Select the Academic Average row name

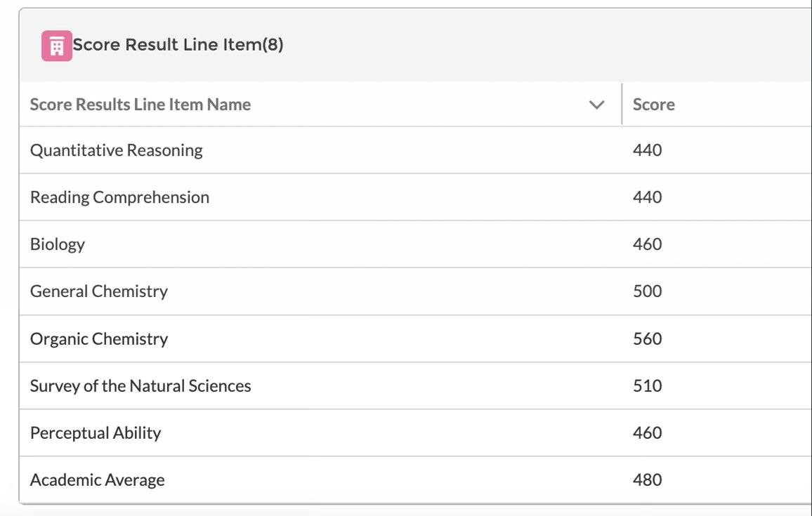click(x=98, y=480)
